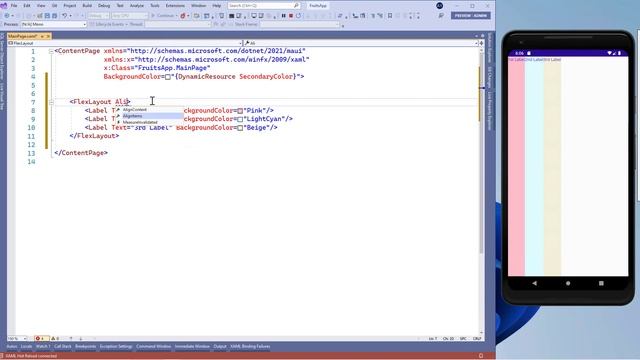Switch to the Immediate Window tab

(x=192, y=347)
